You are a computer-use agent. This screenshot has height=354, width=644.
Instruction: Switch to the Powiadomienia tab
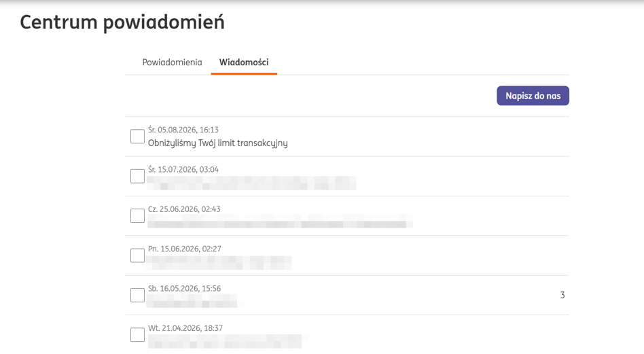click(x=172, y=63)
